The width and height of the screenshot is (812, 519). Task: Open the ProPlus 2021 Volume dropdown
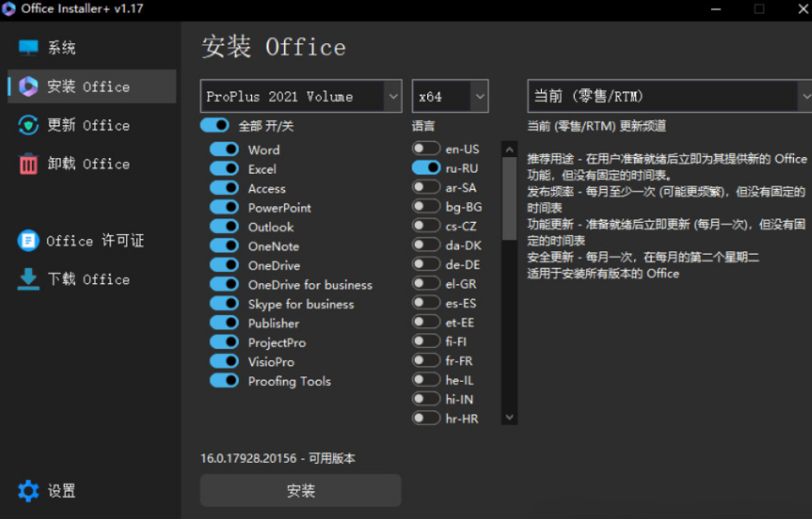tap(299, 96)
